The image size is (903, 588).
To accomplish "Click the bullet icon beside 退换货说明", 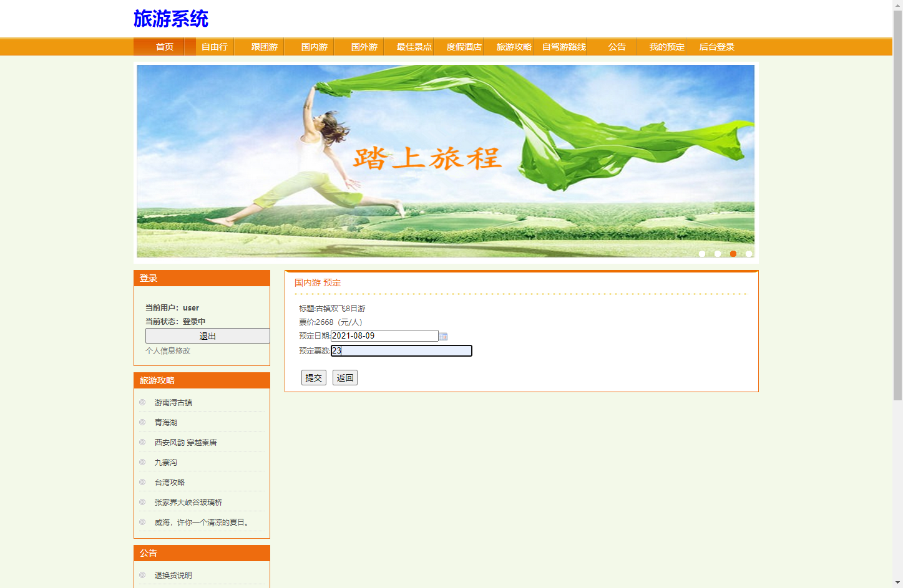I will [x=142, y=575].
